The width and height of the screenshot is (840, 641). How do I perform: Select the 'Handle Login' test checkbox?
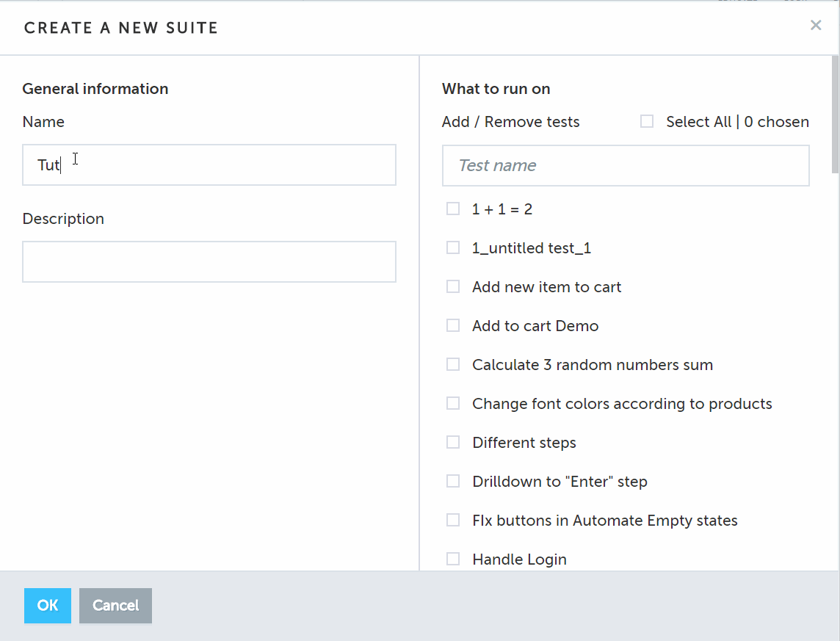click(453, 559)
